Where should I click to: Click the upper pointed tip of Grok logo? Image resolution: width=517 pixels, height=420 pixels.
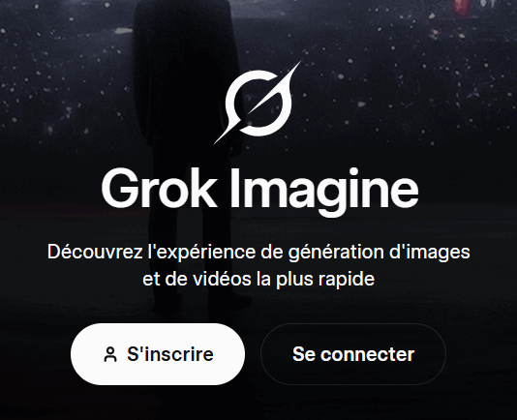click(x=297, y=66)
